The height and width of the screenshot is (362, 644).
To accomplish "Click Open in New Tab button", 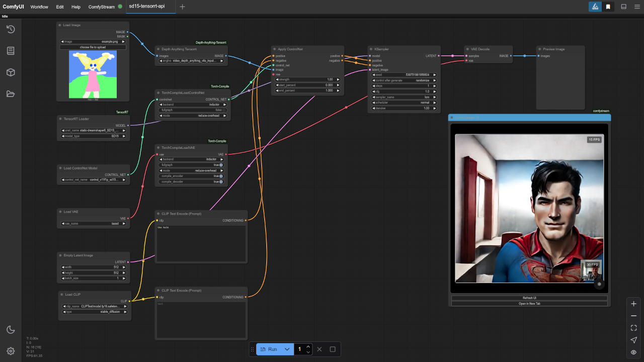I will pos(529,304).
